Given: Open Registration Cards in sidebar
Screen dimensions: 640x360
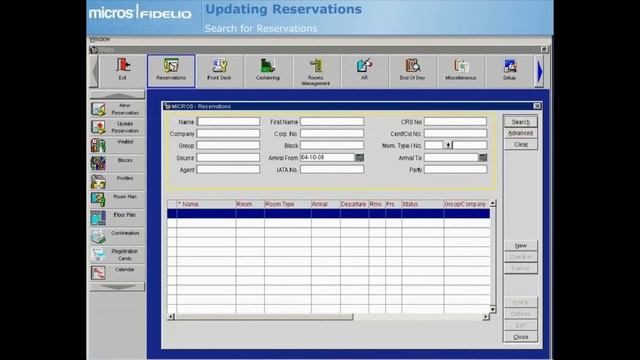Looking at the screenshot, I should (x=118, y=255).
